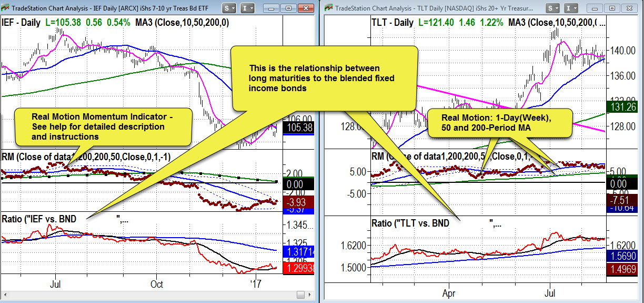Maximize the TLT Daily chart window
This screenshot has height=303, width=644.
click(x=612, y=8)
